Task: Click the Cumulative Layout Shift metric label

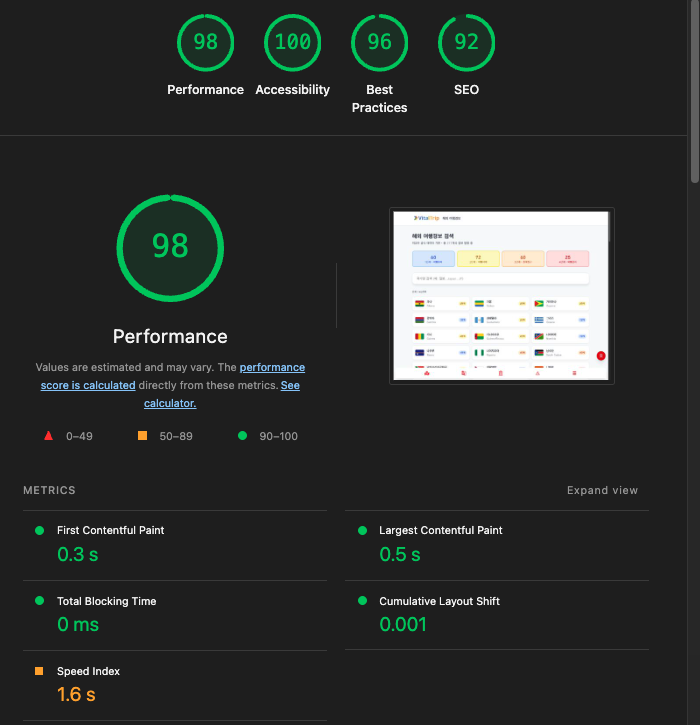Action: tap(439, 601)
